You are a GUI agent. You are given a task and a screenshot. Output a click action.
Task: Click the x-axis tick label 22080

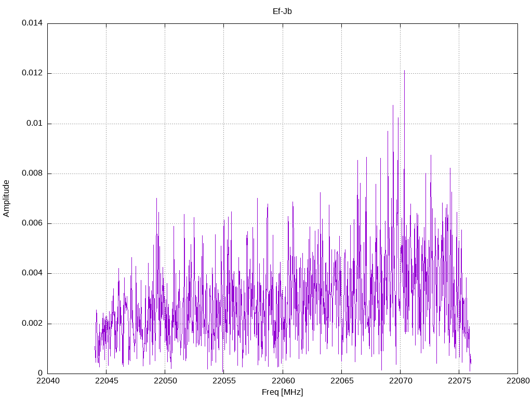tap(518, 381)
